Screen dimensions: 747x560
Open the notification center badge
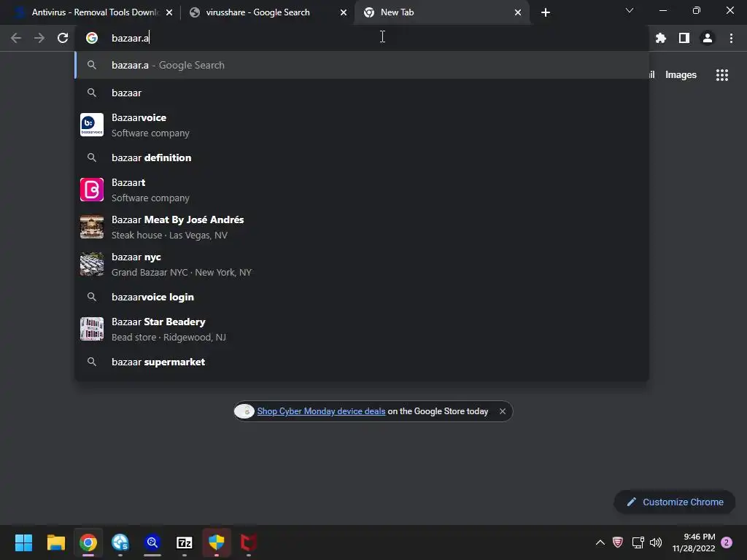coord(727,542)
